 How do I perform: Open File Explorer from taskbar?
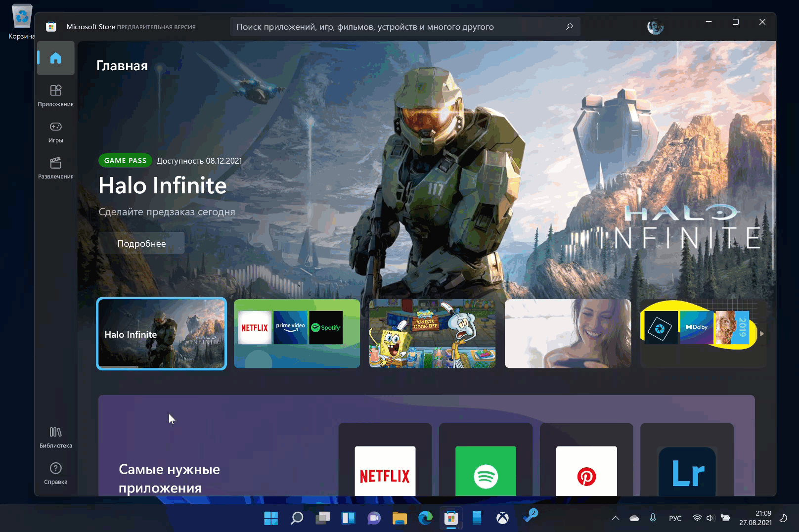[399, 518]
